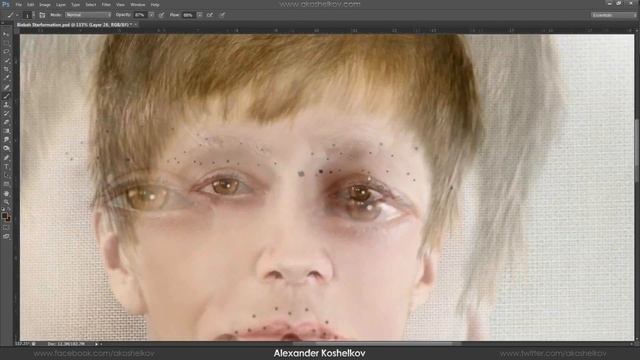Select the Zoom tool
Screen dimensions: 640x360
(6, 202)
